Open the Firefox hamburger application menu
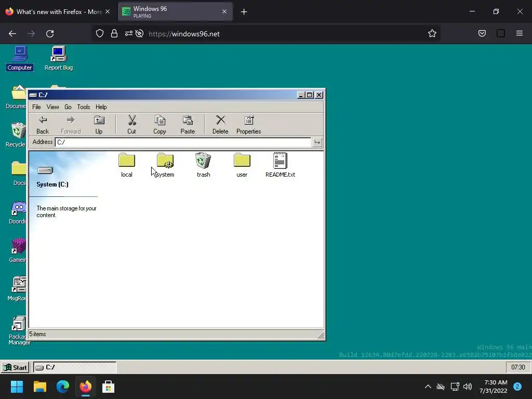This screenshot has height=399, width=532. [x=520, y=33]
